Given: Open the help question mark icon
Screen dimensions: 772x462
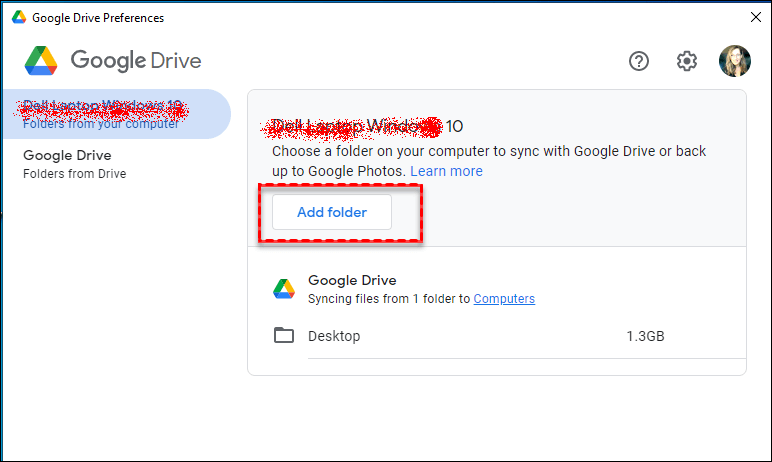Looking at the screenshot, I should coord(639,61).
